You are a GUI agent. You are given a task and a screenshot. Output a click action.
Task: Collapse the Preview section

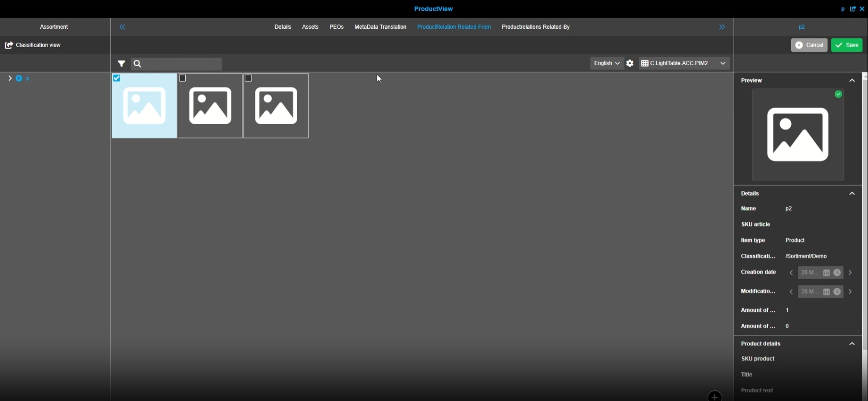852,81
